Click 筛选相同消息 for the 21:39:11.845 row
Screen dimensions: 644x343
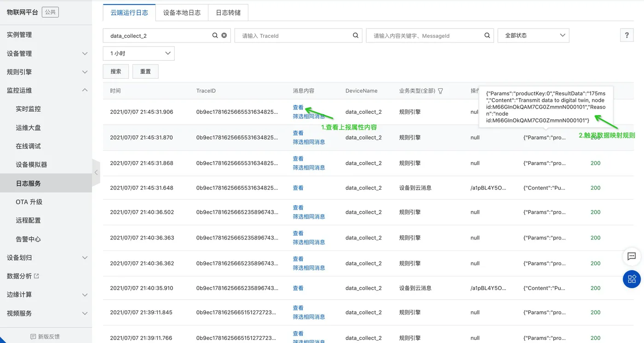(x=309, y=317)
